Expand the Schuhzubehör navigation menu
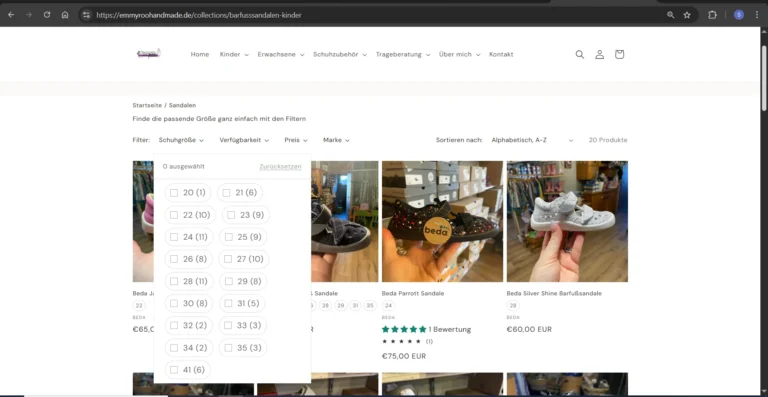Viewport: 768px width, 397px height. (340, 54)
